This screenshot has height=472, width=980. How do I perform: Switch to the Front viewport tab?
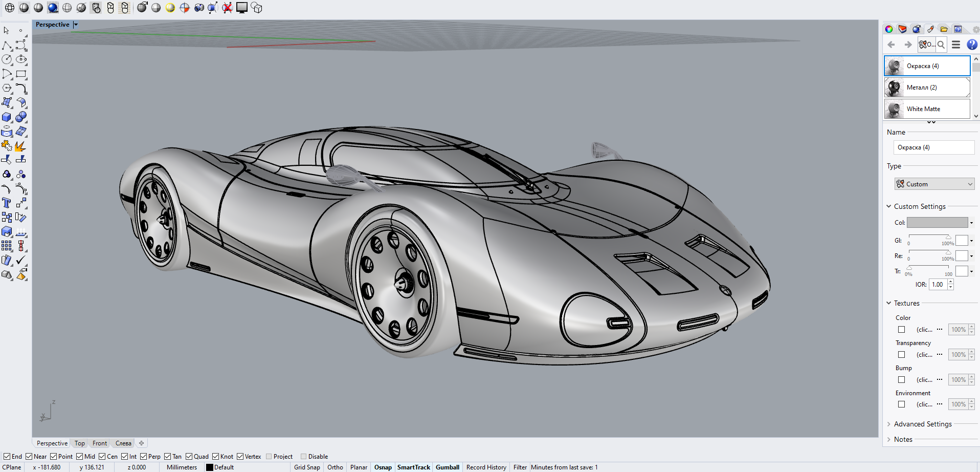[x=99, y=443]
